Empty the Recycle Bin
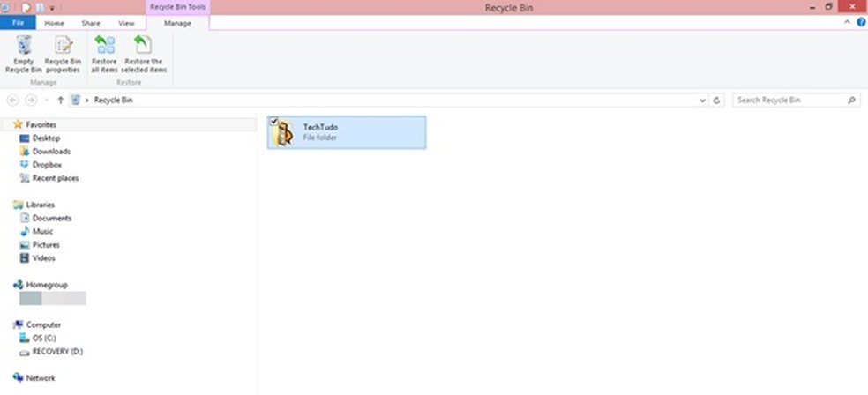This screenshot has height=395, width=868. pos(24,54)
